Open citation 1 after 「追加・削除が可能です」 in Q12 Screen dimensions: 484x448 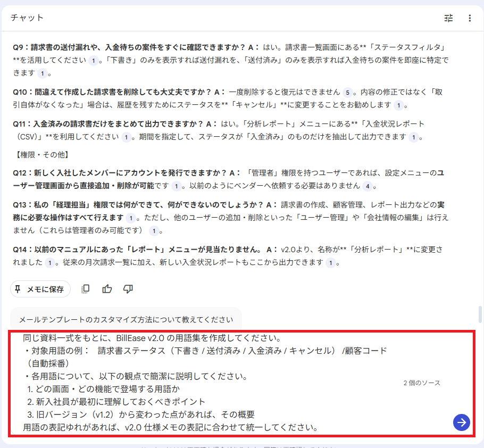pyautogui.click(x=176, y=186)
